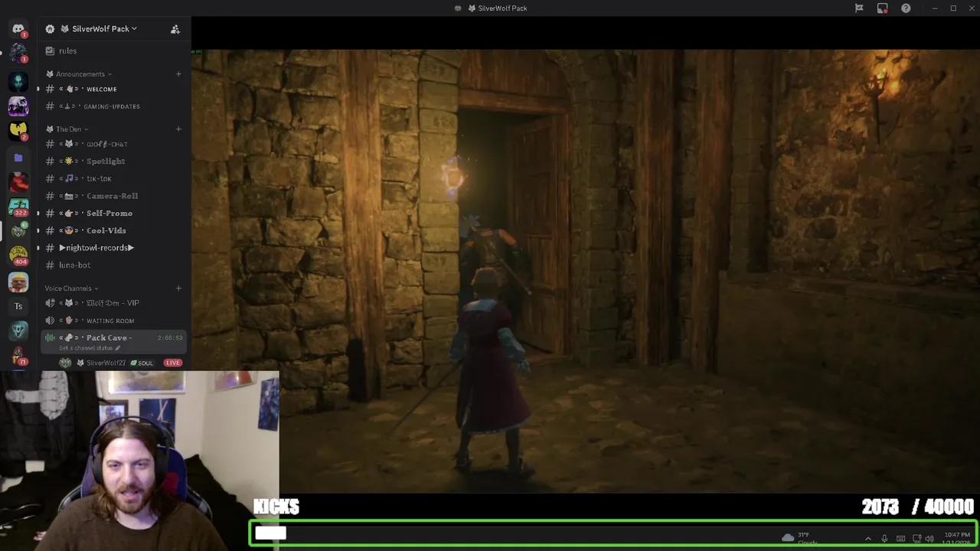Click the KICKS goal progress bar

[612, 533]
